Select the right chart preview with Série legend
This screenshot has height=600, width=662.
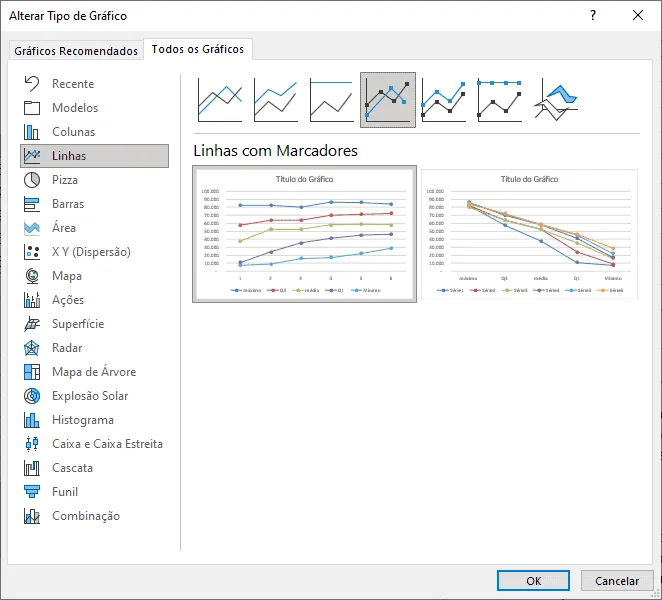[x=529, y=234]
